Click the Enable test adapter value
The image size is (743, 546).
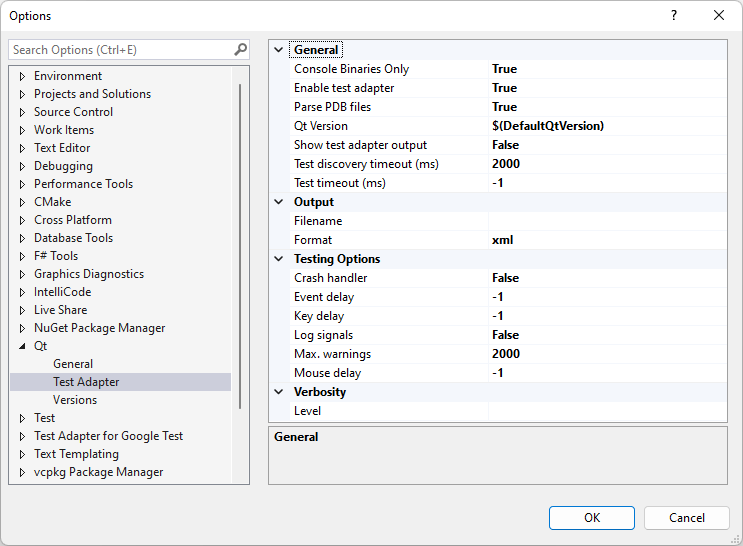click(x=607, y=88)
